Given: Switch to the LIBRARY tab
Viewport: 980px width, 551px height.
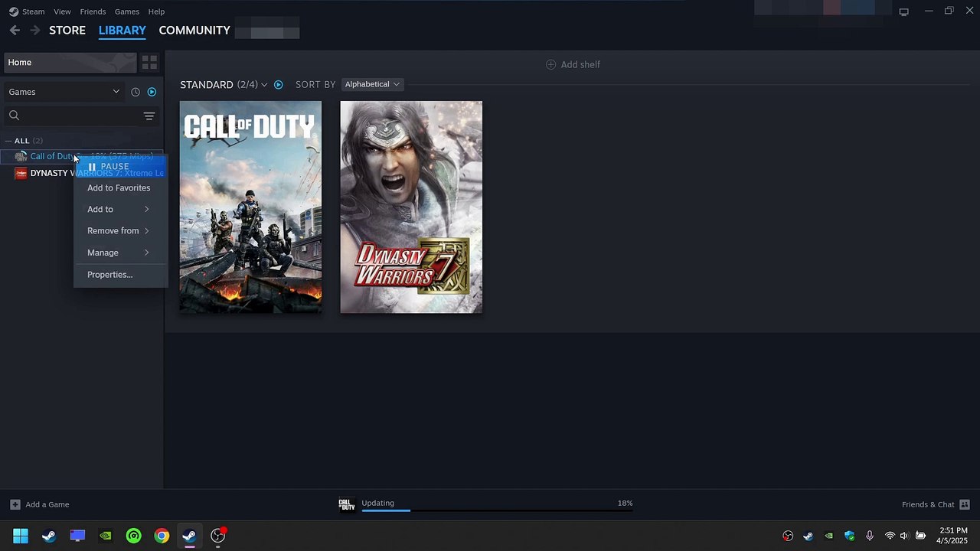Looking at the screenshot, I should click(x=122, y=30).
